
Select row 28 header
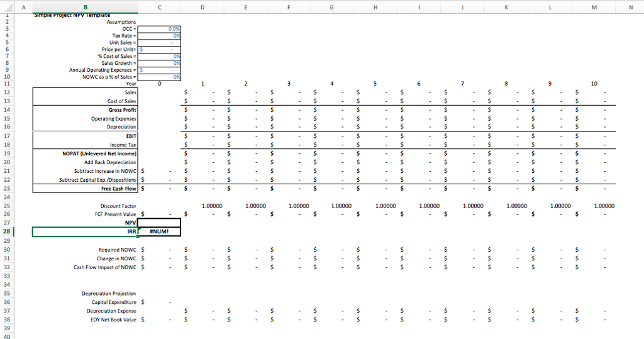pyautogui.click(x=6, y=231)
